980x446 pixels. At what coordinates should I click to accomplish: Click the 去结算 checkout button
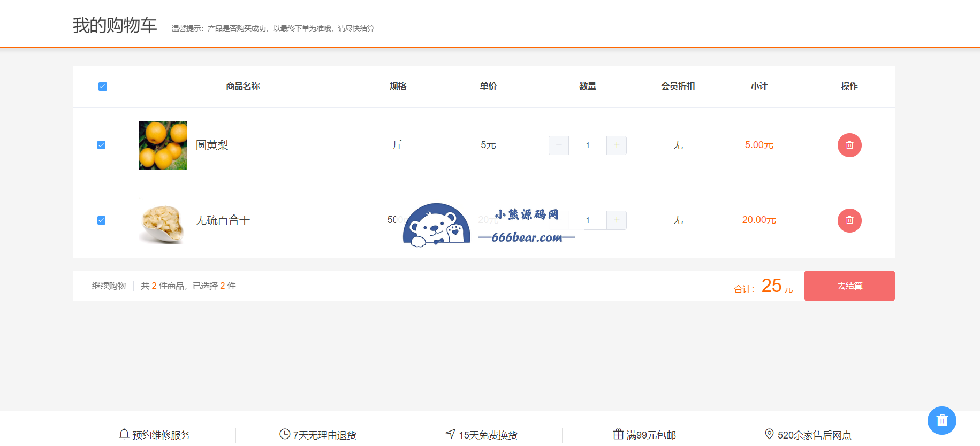[849, 286]
